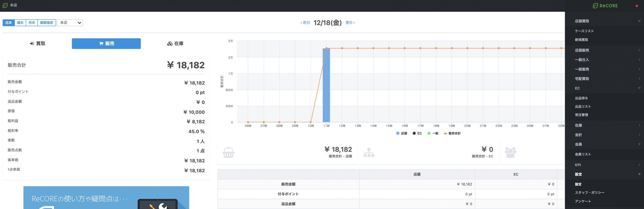Click the EC column header in table

[x=516, y=174]
